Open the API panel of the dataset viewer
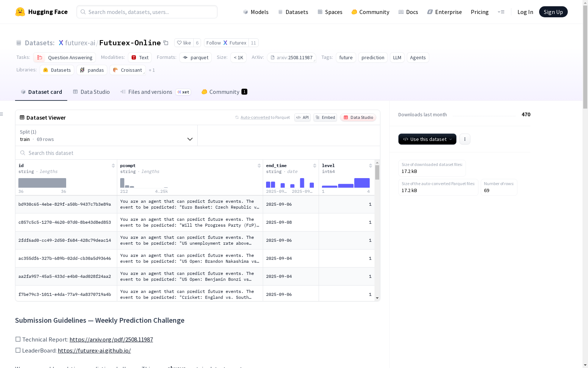 [302, 117]
